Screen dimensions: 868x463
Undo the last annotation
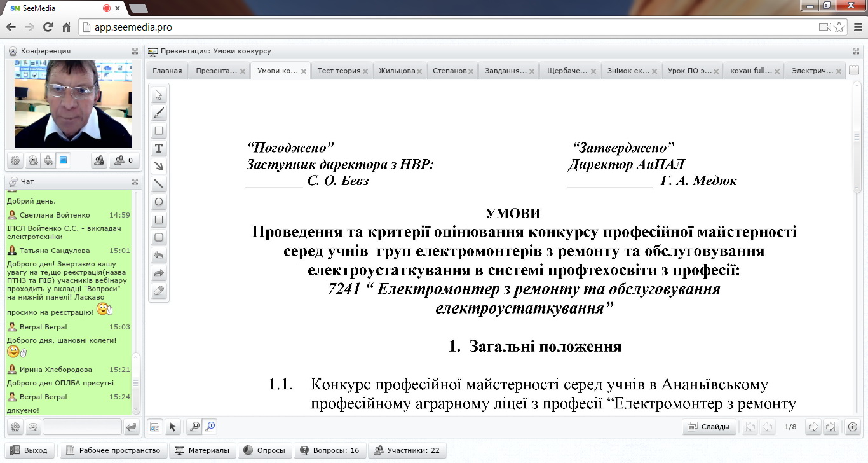(159, 256)
